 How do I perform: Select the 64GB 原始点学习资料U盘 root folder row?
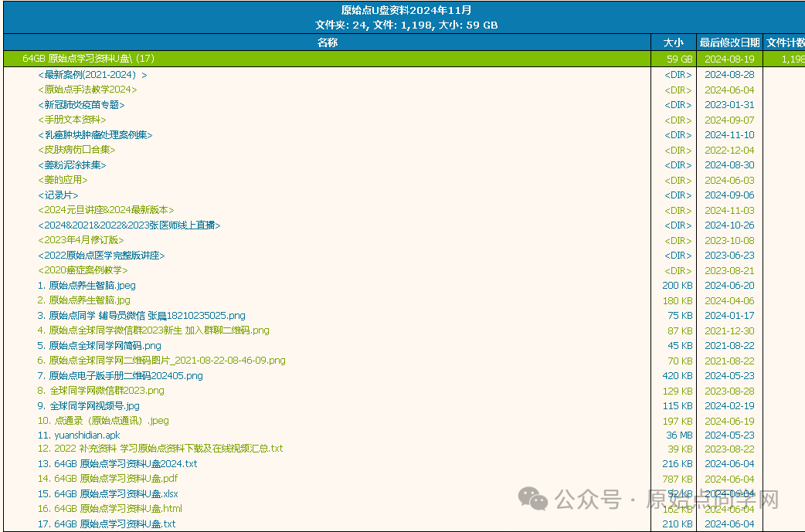click(x=88, y=59)
